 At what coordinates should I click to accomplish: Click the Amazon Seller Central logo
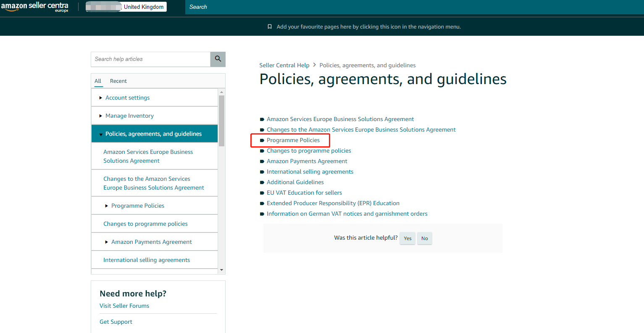pos(34,7)
